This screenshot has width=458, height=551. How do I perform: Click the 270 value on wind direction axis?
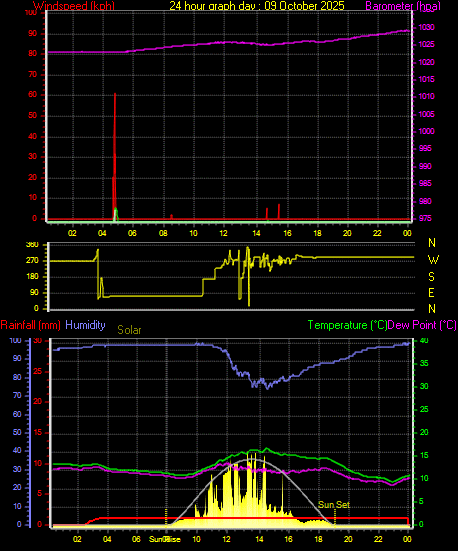[32, 261]
